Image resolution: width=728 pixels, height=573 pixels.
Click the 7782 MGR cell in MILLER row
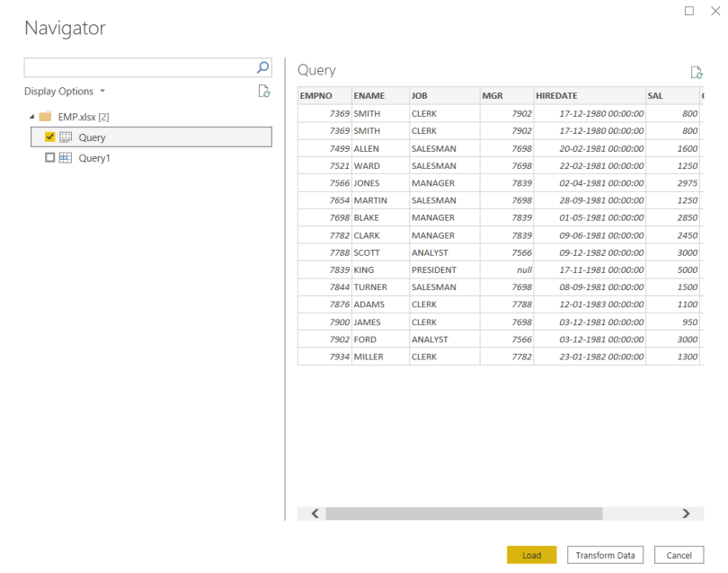click(507, 357)
